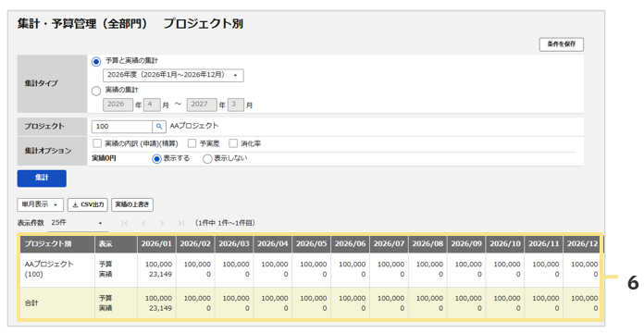Check 実績の内訳 (申請)(精算) checkbox
Viewport: 644px width, 333px height.
click(x=97, y=143)
